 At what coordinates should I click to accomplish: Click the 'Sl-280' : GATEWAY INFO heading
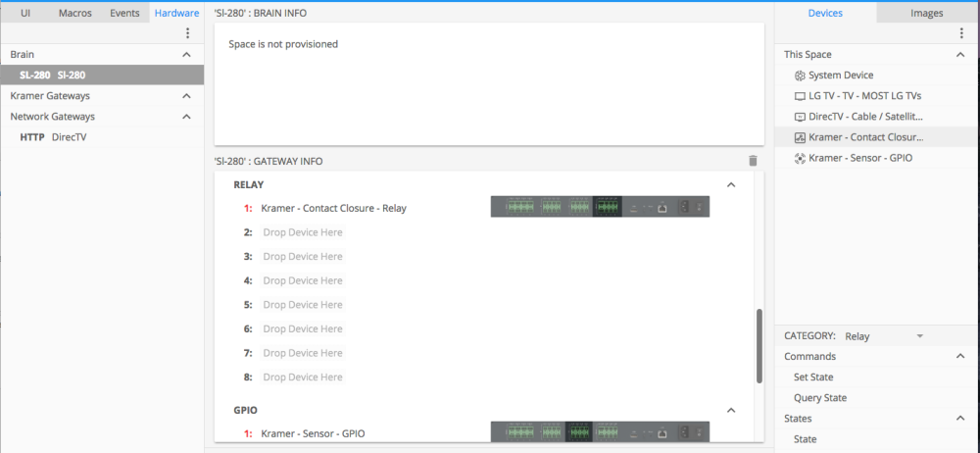[x=269, y=161]
